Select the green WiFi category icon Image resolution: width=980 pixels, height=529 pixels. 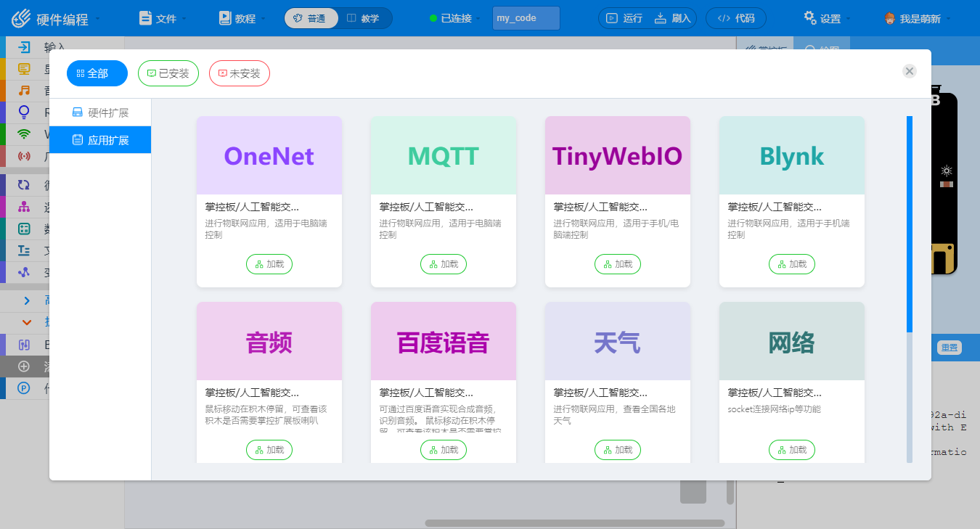[x=25, y=134]
